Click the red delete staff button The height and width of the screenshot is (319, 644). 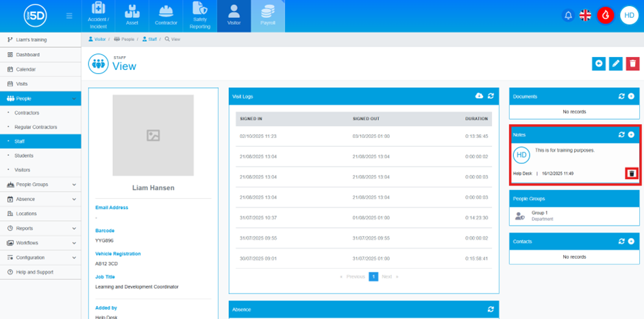(x=633, y=64)
